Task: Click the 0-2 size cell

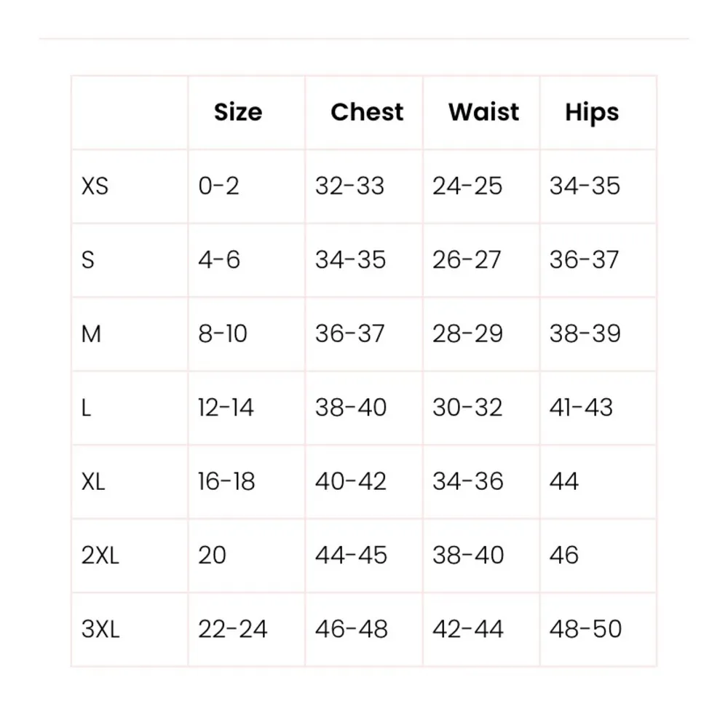Action: 218,186
